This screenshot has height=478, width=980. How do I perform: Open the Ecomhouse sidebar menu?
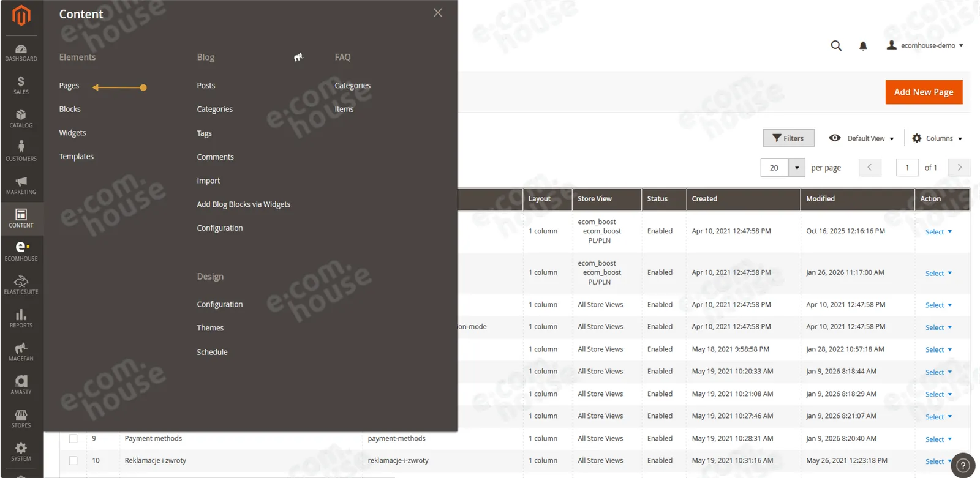(21, 252)
